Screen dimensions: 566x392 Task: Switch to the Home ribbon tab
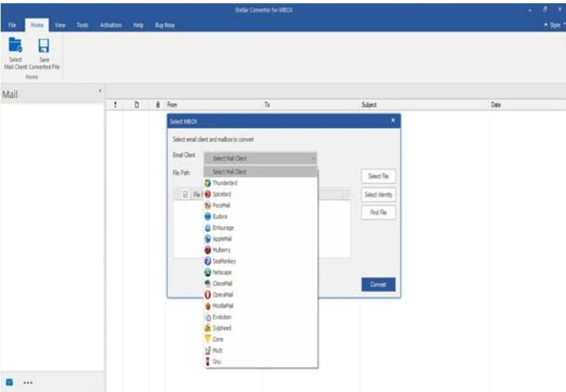tap(37, 25)
